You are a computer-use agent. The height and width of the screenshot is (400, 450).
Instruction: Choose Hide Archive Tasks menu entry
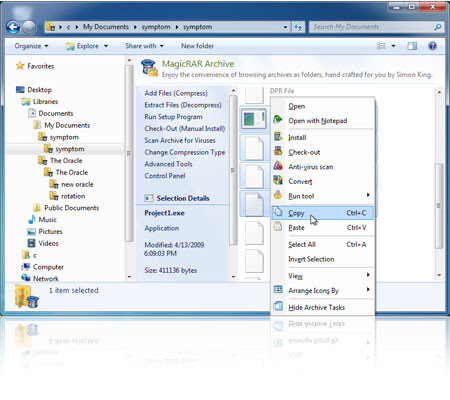pyautogui.click(x=323, y=307)
